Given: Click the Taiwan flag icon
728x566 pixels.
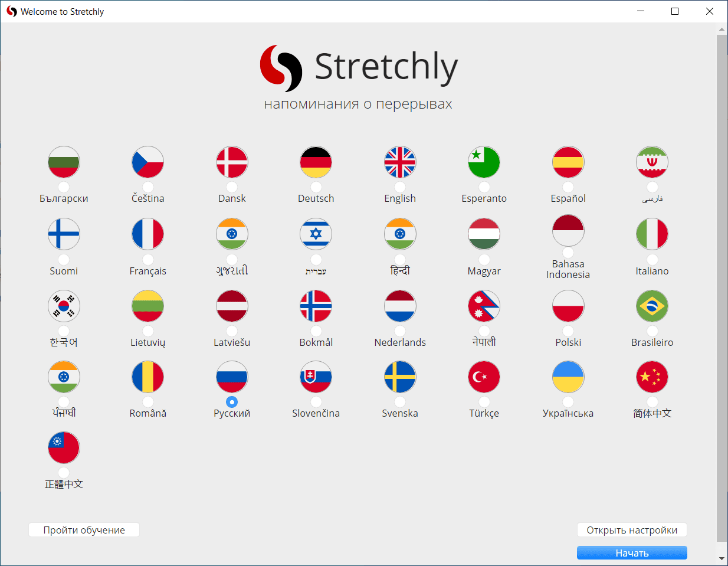Looking at the screenshot, I should tap(64, 448).
